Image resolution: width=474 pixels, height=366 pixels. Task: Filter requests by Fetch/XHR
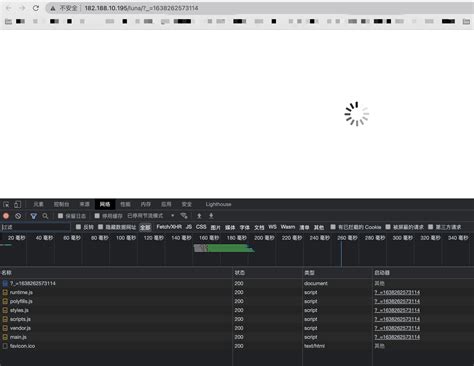coord(169,227)
